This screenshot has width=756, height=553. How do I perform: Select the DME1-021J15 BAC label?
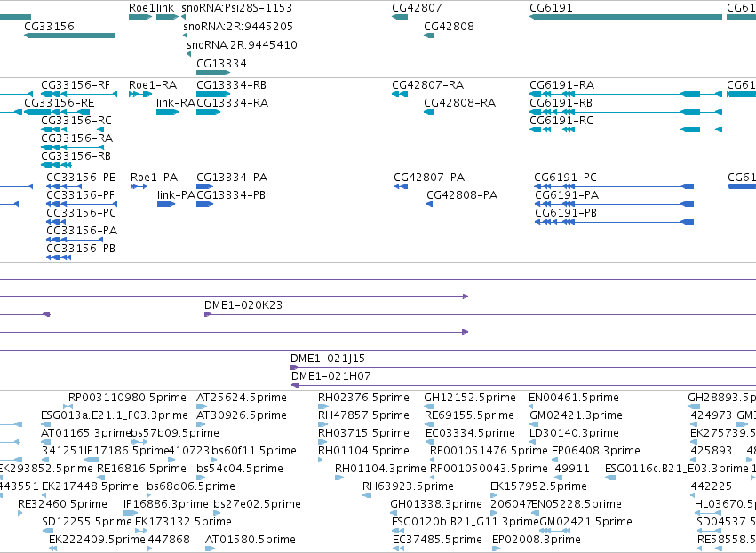328,359
